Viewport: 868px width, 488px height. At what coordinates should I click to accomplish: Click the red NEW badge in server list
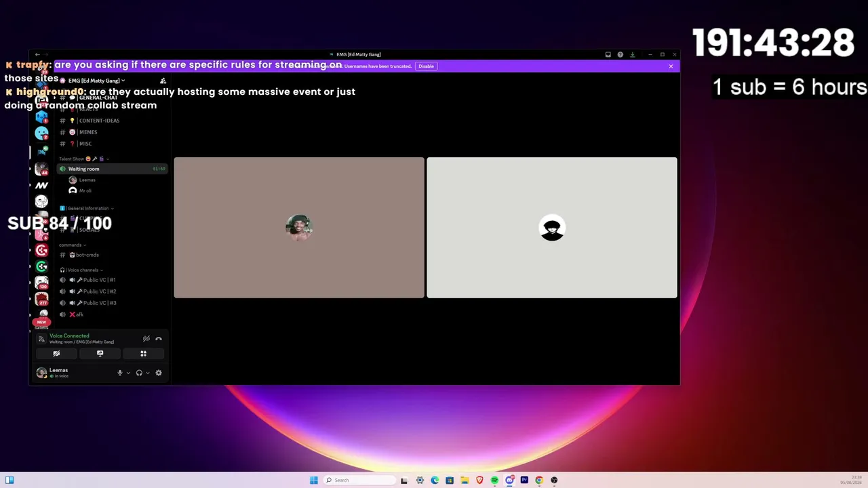click(41, 323)
